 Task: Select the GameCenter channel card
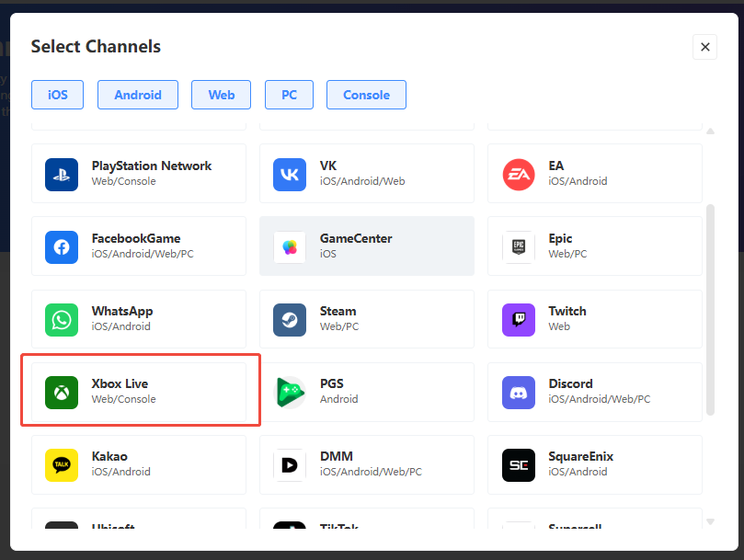click(366, 246)
